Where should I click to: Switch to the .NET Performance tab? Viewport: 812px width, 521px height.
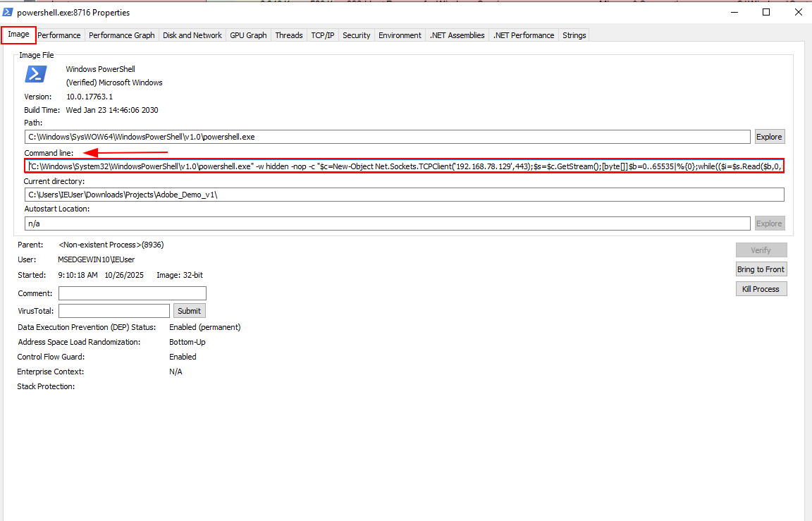[524, 35]
